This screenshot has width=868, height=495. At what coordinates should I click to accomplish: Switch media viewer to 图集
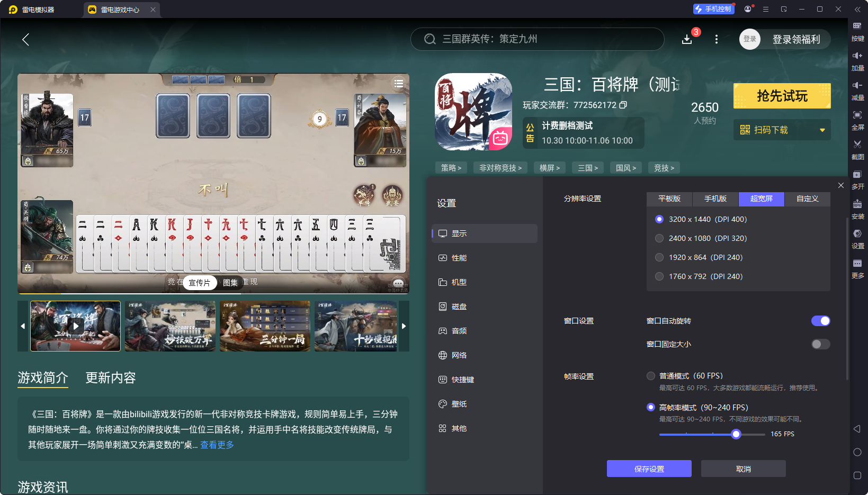[230, 283]
